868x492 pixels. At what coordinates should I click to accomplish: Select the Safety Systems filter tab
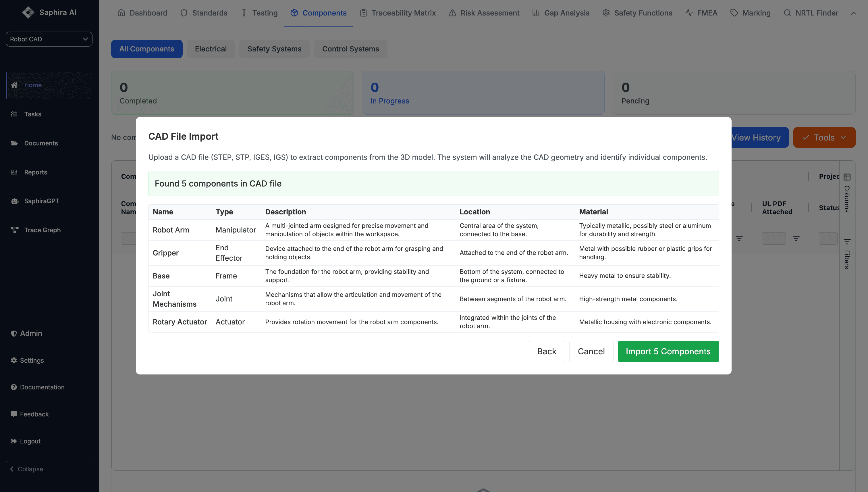[274, 49]
